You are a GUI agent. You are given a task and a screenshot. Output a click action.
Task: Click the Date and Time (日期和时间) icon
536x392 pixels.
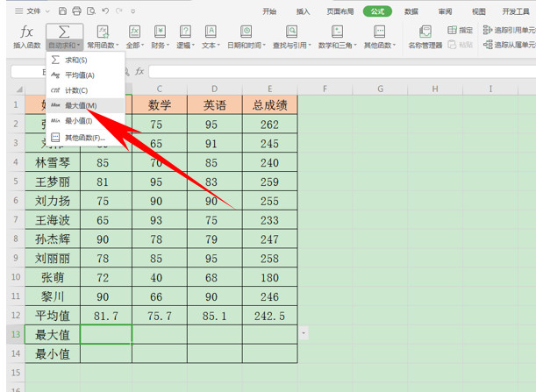(x=247, y=35)
